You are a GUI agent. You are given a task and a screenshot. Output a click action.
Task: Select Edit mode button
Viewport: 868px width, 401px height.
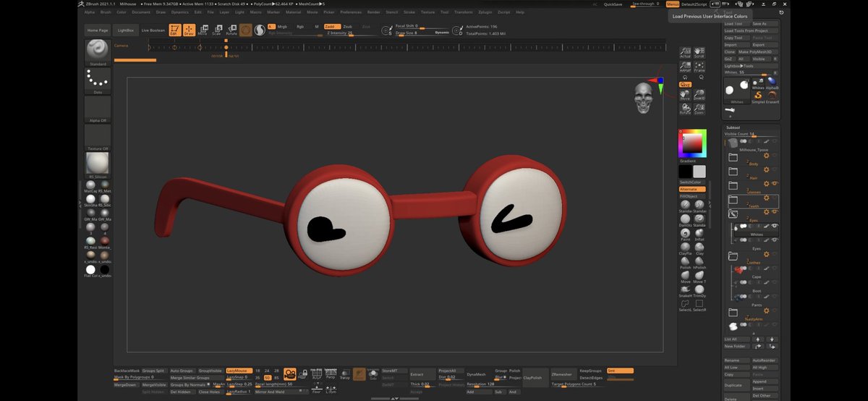tap(175, 30)
